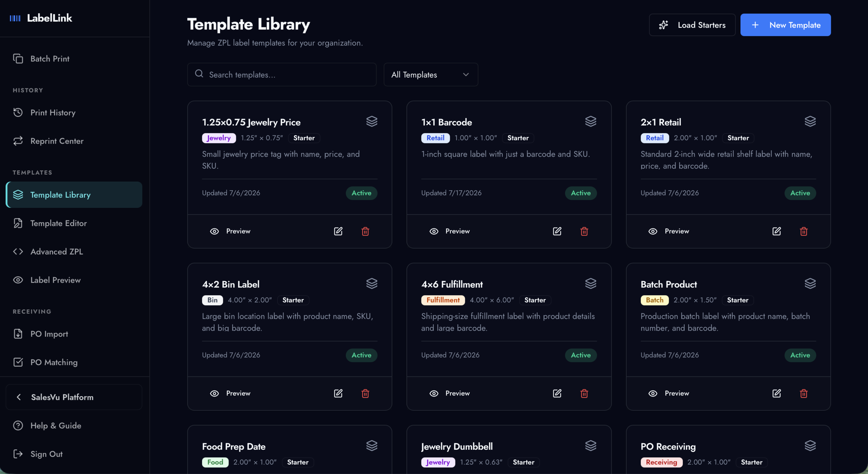
Task: Preview the 1x1 Barcode template
Action: coord(449,231)
